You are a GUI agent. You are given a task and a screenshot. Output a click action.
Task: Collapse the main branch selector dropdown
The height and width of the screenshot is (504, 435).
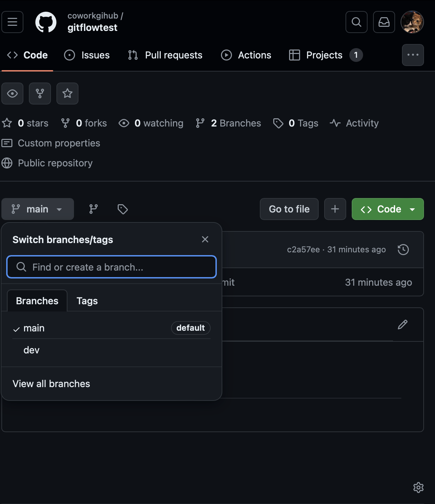(x=38, y=209)
